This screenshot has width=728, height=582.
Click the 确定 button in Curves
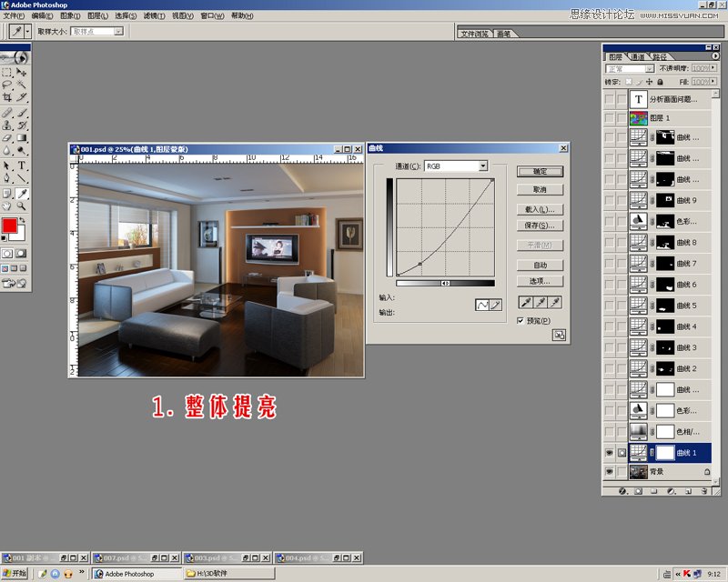[x=540, y=171]
